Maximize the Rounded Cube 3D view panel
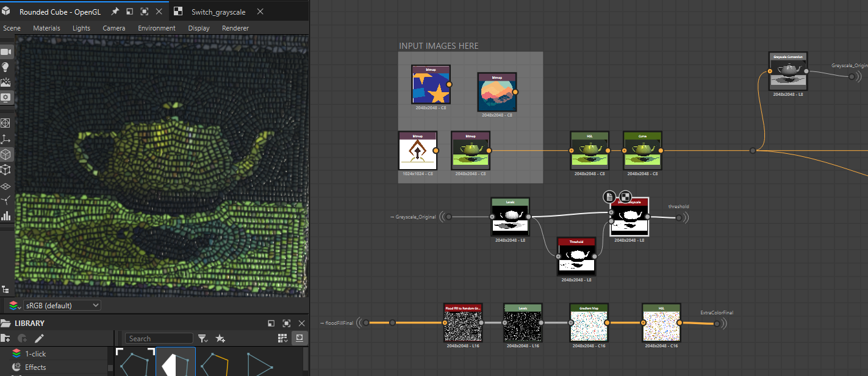The height and width of the screenshot is (376, 868). pyautogui.click(x=145, y=12)
